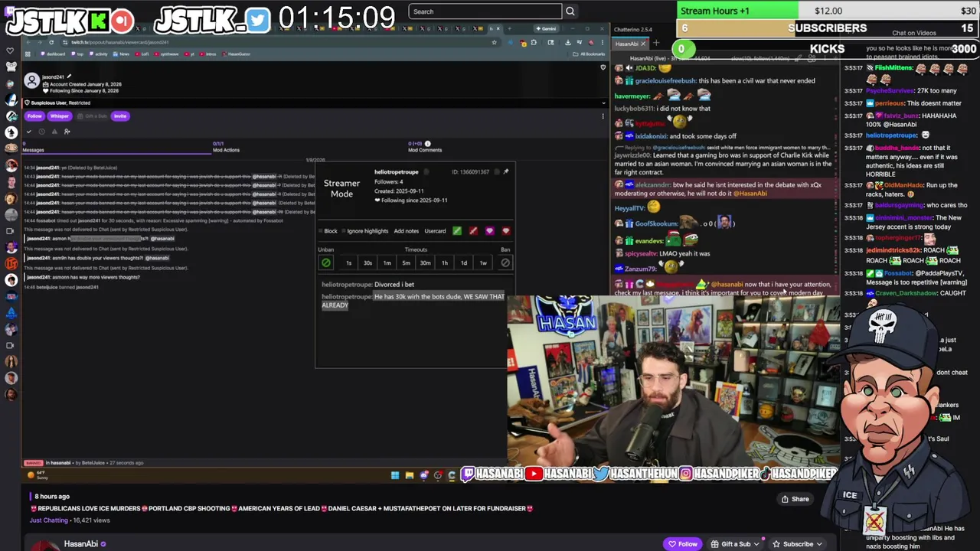
Task: Open viewer card three-dot options menu
Action: [603, 116]
